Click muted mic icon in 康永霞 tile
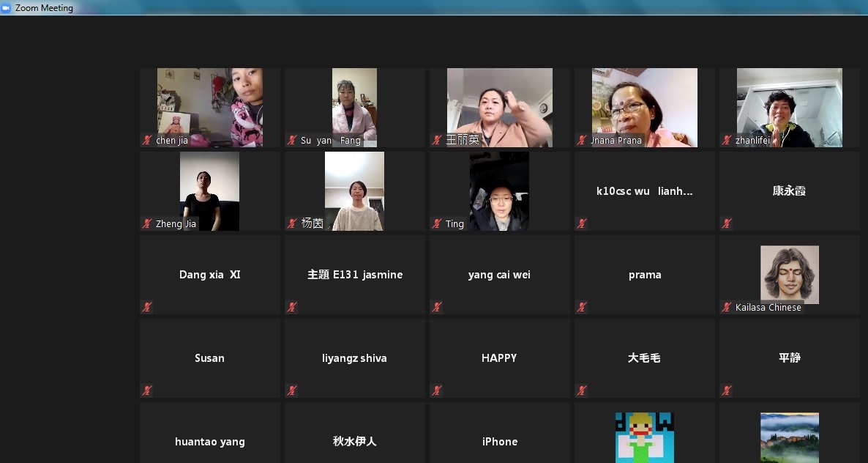Image resolution: width=868 pixels, height=463 pixels. (727, 223)
